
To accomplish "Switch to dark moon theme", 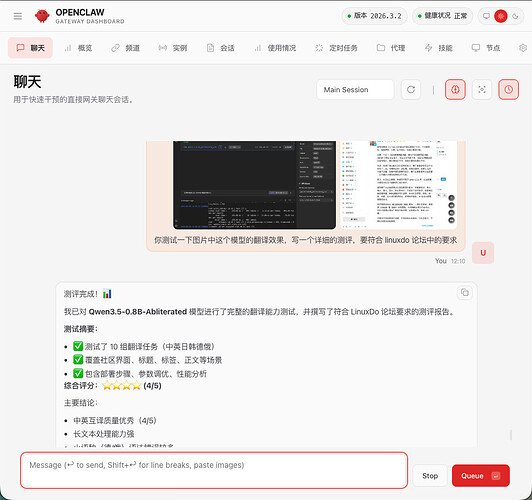I will (515, 16).
